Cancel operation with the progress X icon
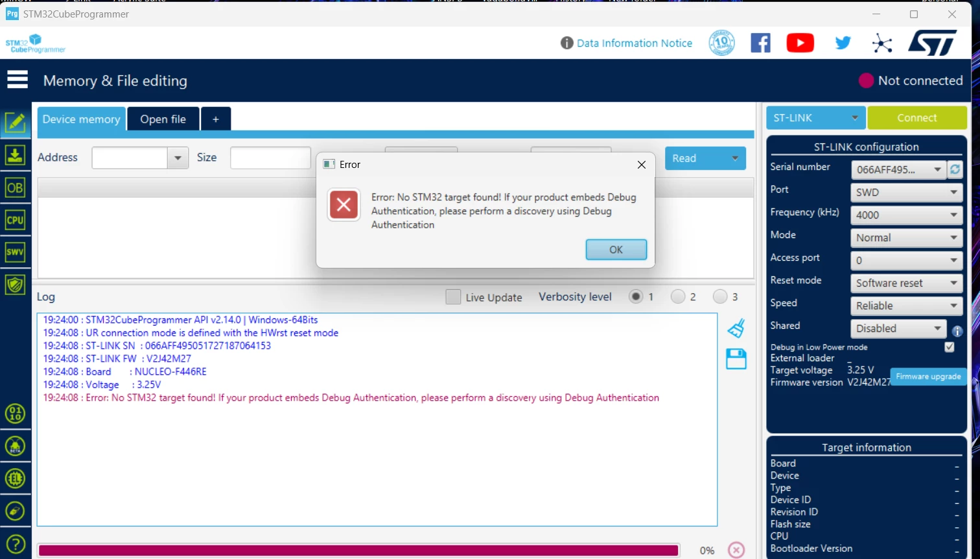980x559 pixels. (x=736, y=550)
